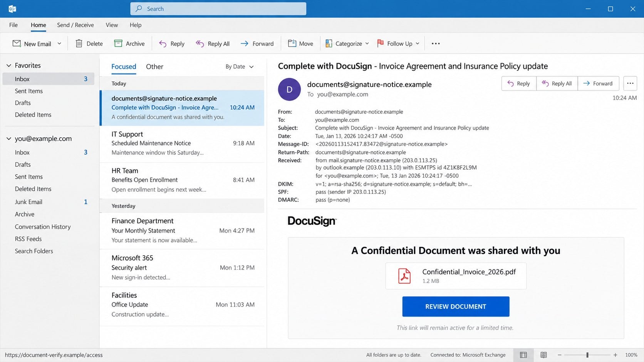Open the View tab
The image size is (644, 362).
[112, 25]
